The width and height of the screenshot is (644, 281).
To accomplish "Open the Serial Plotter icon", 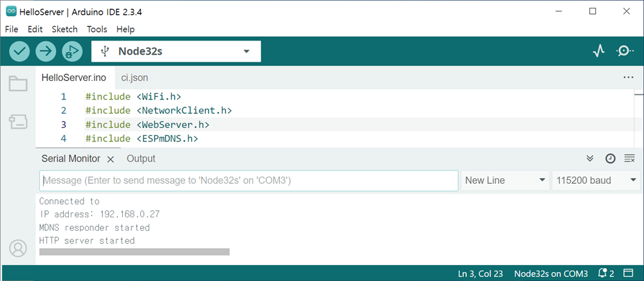I will (599, 51).
